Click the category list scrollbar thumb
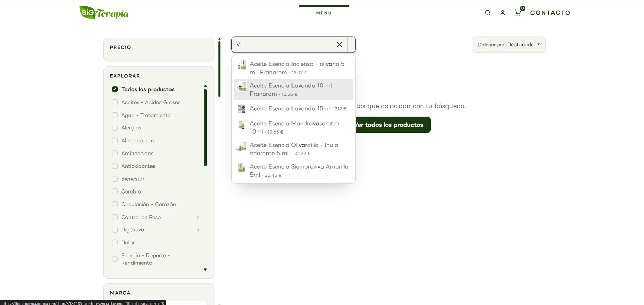 (205, 128)
